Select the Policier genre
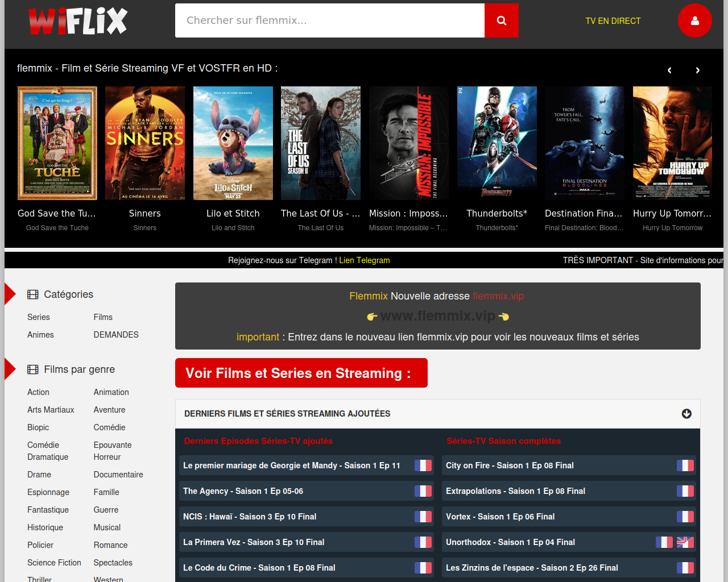This screenshot has height=582, width=728. [40, 545]
